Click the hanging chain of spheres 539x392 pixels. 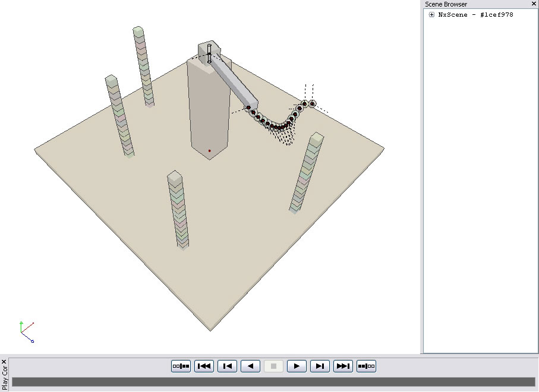click(x=278, y=126)
